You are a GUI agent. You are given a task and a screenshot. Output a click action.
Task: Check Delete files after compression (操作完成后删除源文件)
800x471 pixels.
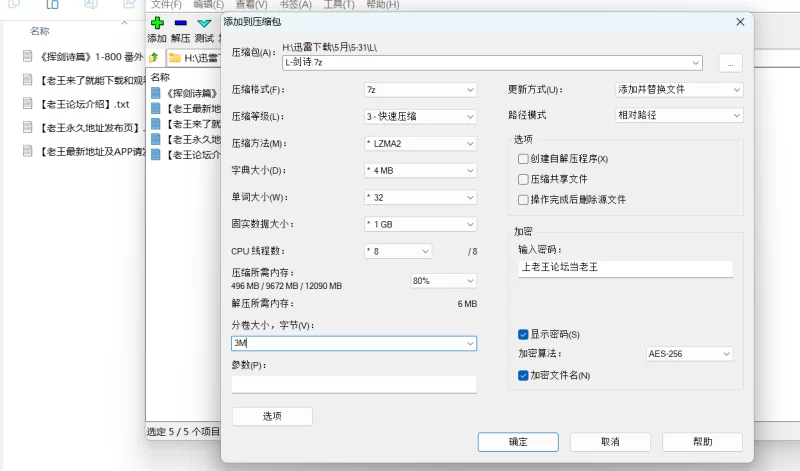(x=523, y=199)
